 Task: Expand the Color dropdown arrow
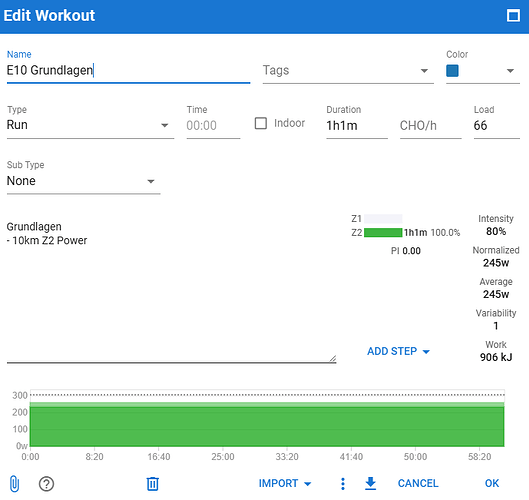tap(510, 71)
